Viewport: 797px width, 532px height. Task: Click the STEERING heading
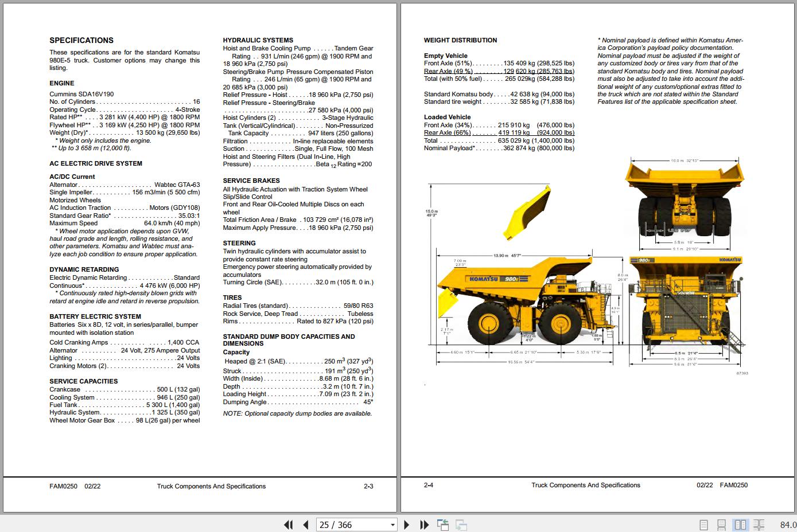[239, 243]
